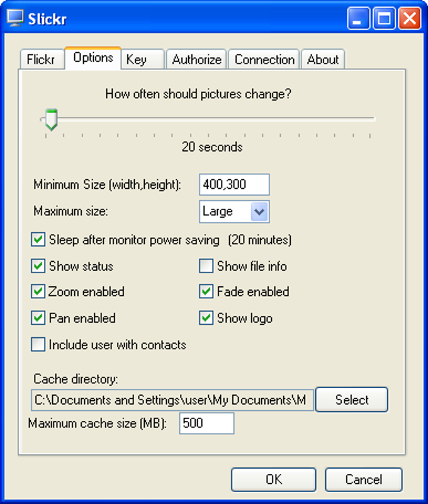Click the picture change interval slider thumb
Screen dimensions: 428x504
pos(51,120)
